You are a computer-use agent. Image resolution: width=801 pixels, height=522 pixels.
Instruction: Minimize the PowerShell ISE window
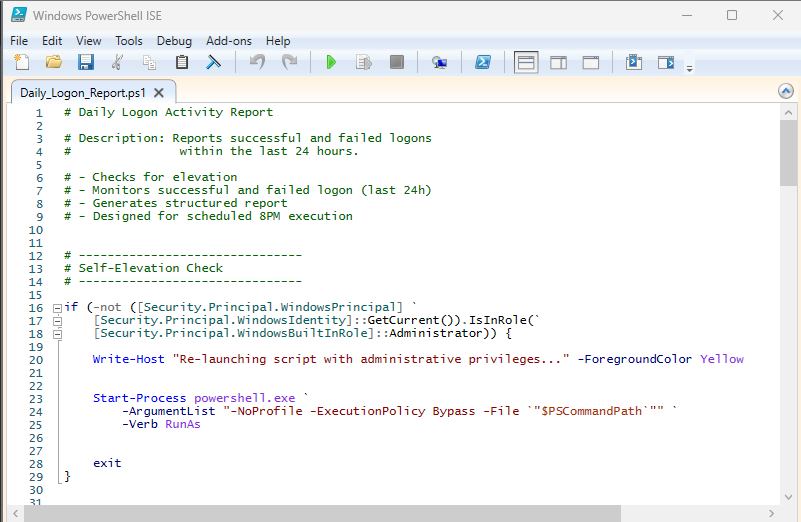687,15
